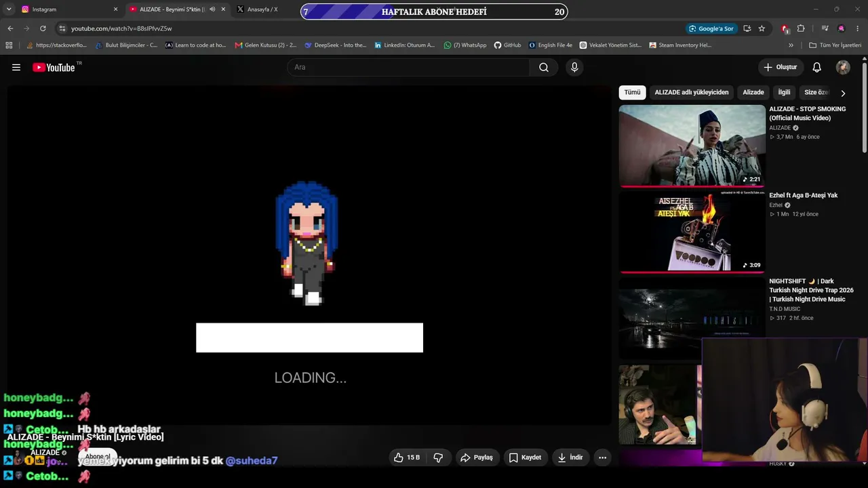Click the YouTube search magnifier button

pyautogui.click(x=544, y=67)
